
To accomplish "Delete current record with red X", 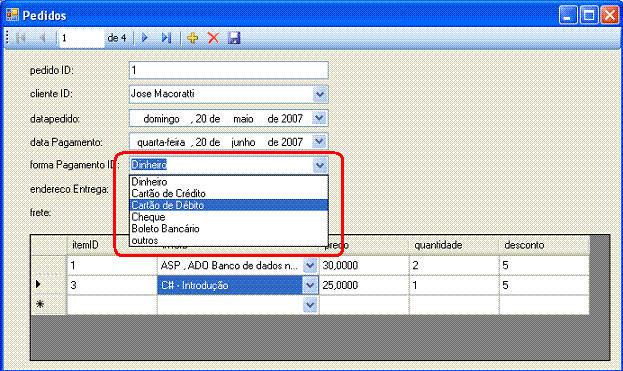I will [213, 38].
